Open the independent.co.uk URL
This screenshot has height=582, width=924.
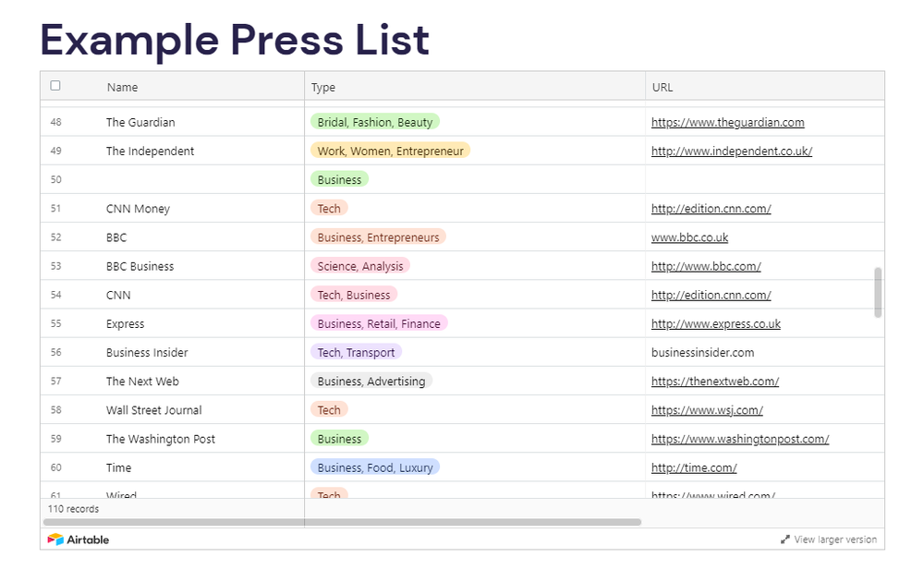[x=732, y=152]
